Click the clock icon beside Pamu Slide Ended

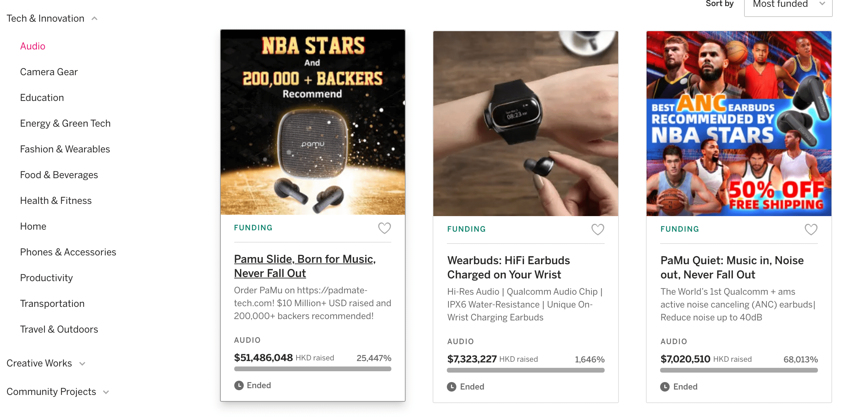click(x=239, y=385)
